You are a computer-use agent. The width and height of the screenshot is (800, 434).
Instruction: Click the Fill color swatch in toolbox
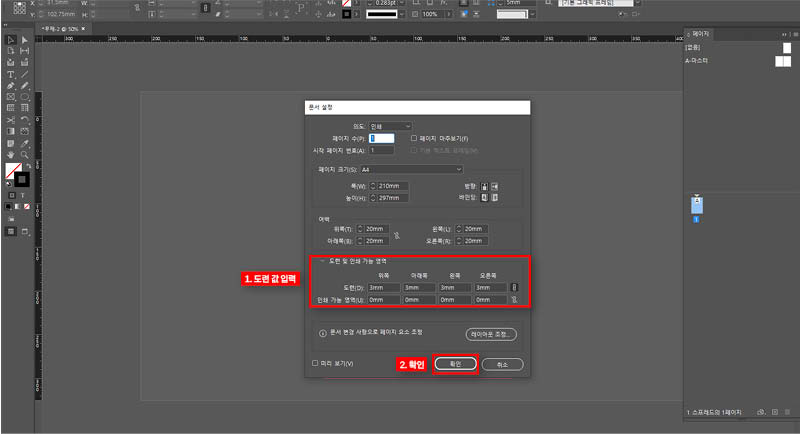coord(13,171)
